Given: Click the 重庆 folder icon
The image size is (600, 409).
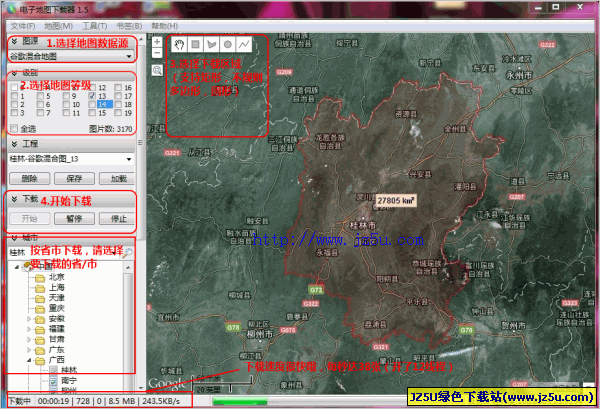Looking at the screenshot, I should pyautogui.click(x=40, y=309).
